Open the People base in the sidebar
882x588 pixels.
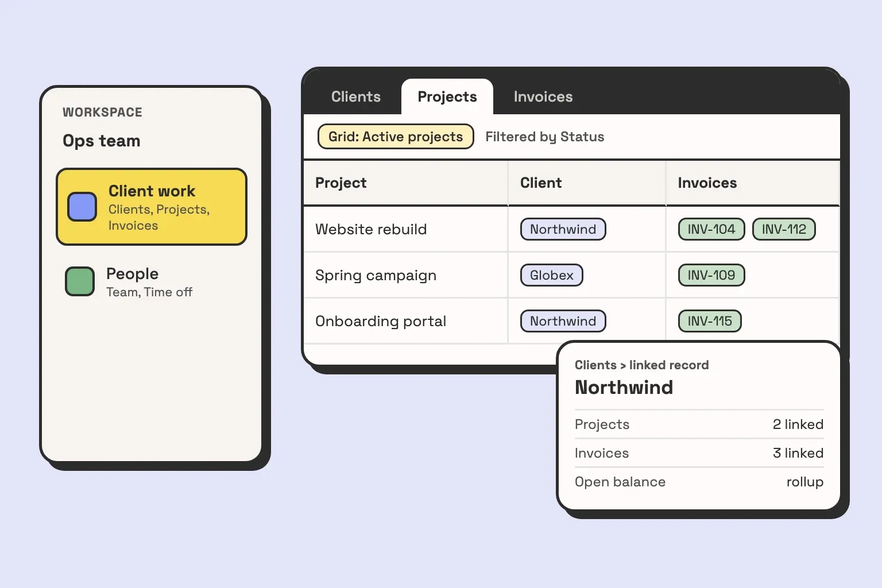152,281
